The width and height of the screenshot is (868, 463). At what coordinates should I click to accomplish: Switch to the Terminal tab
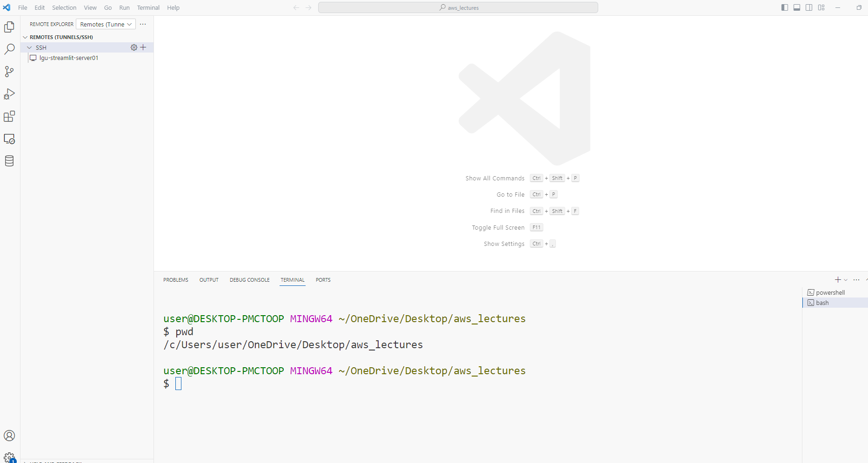click(293, 280)
